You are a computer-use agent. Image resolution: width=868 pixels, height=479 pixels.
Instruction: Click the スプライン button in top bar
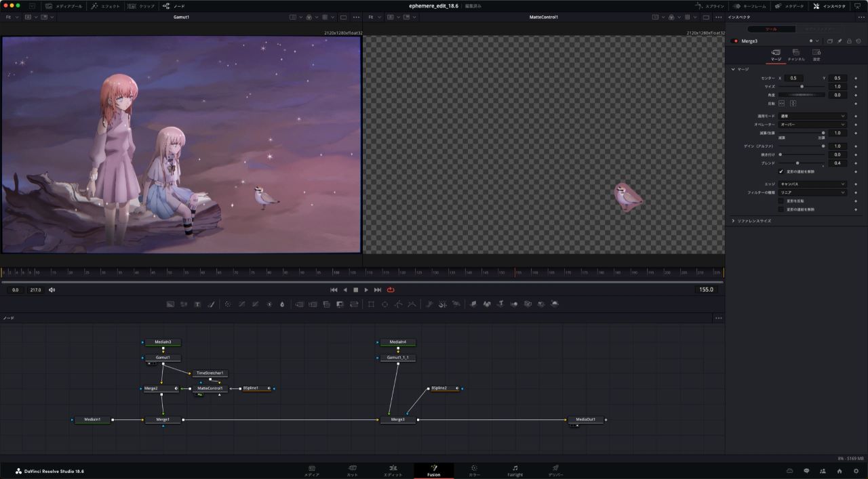coord(710,6)
